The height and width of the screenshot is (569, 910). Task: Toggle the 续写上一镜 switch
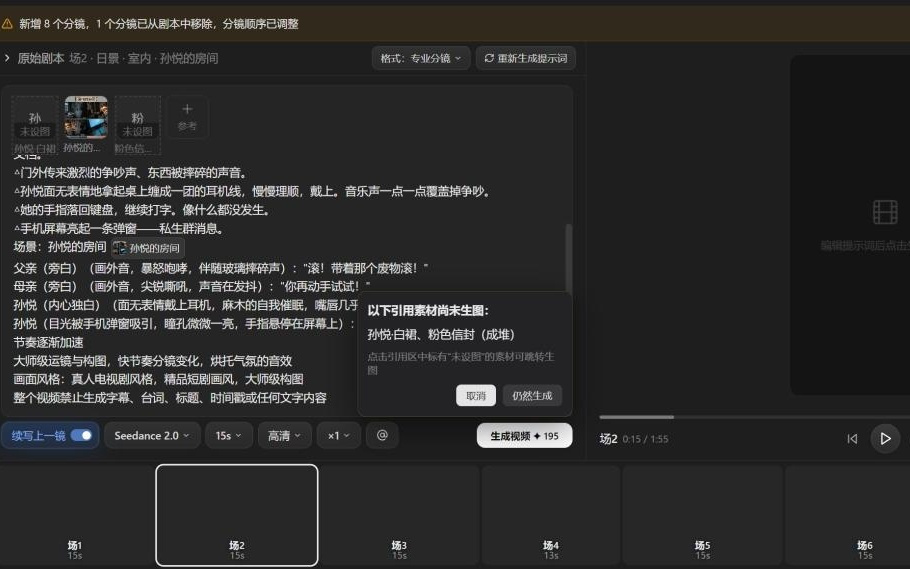tap(81, 435)
